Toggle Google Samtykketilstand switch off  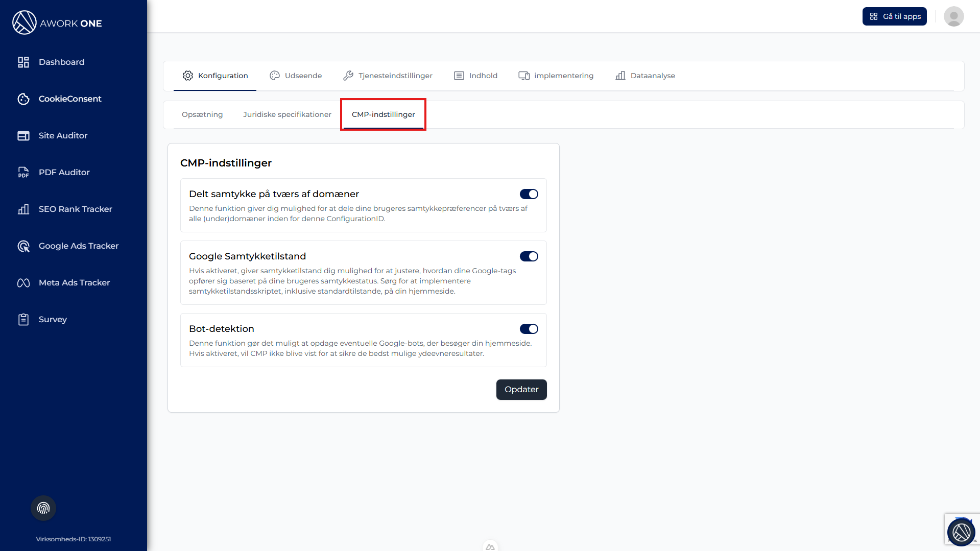coord(529,256)
